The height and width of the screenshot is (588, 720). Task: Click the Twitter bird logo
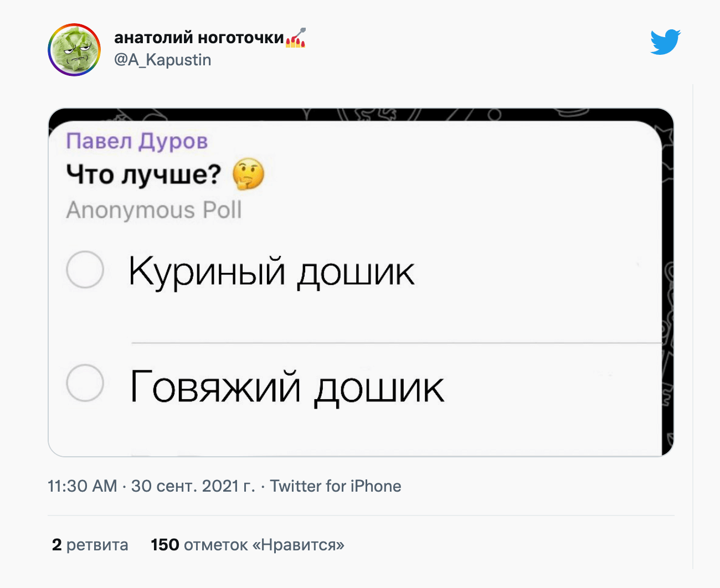tap(665, 42)
